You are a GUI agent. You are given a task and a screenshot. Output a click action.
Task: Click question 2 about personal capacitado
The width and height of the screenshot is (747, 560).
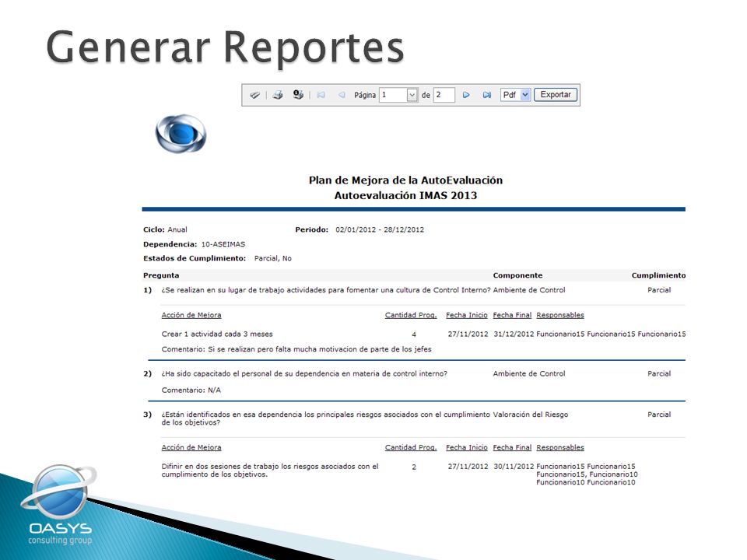point(304,374)
